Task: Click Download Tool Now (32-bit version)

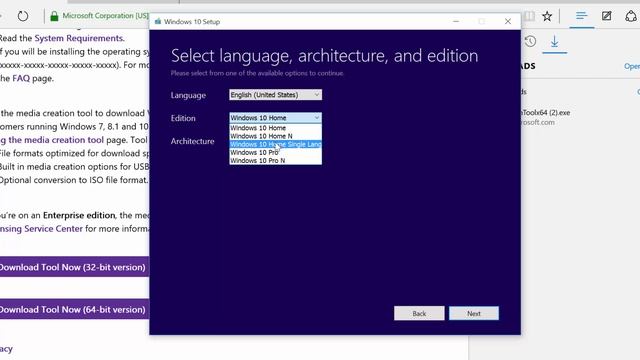Action: pyautogui.click(x=74, y=267)
